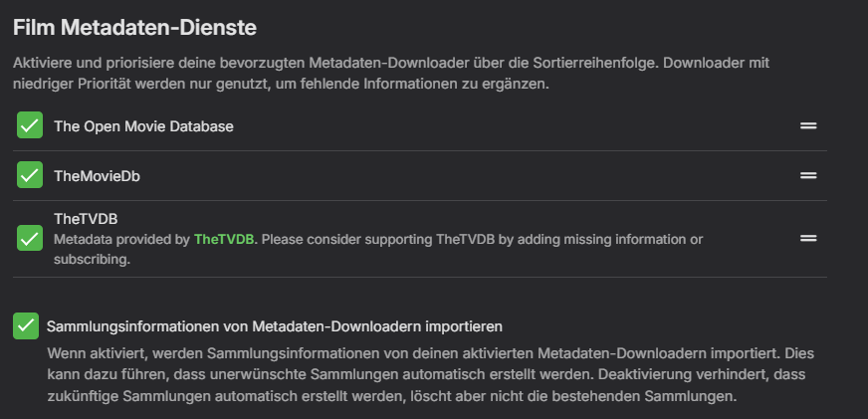Screen dimensions: 868x419
Task: Select the "TheMovieDb" list entry name
Action: point(96,175)
